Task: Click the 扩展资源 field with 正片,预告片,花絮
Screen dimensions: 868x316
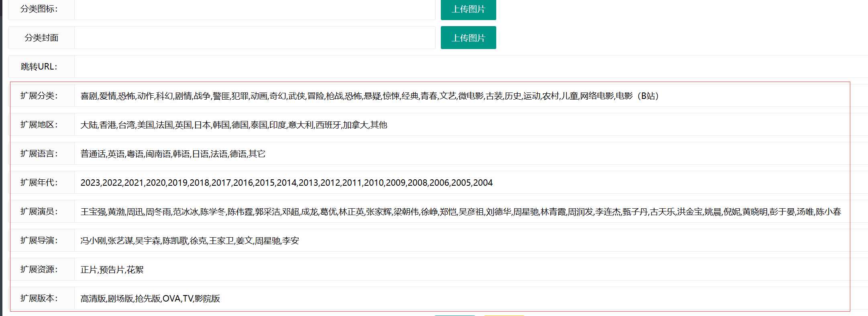Action: (462, 269)
